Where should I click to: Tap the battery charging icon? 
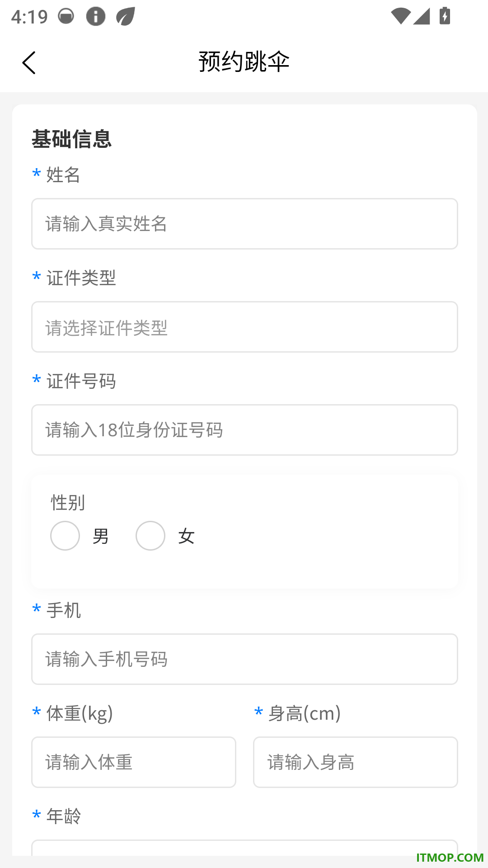coord(445,16)
